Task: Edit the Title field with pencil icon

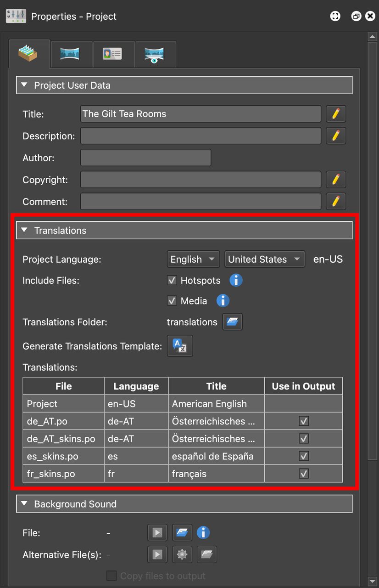Action: click(335, 113)
